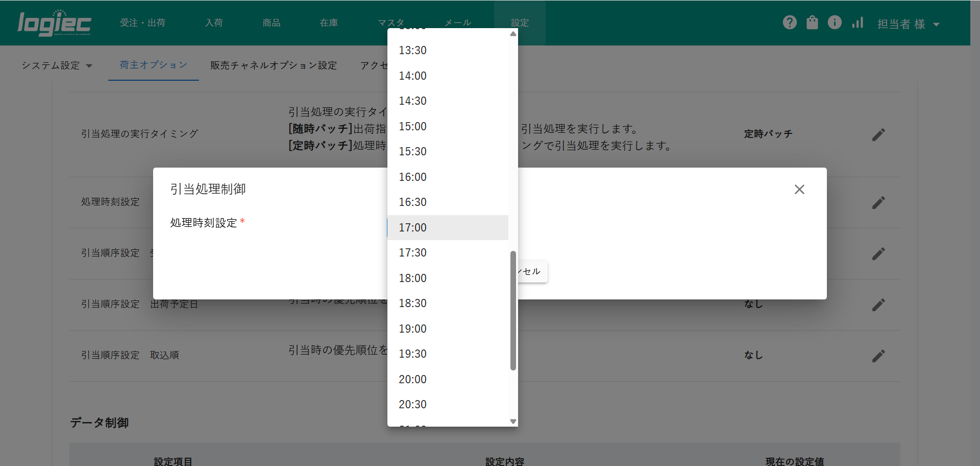This screenshot has height=466, width=980.
Task: Click the help question mark icon
Action: [x=790, y=22]
